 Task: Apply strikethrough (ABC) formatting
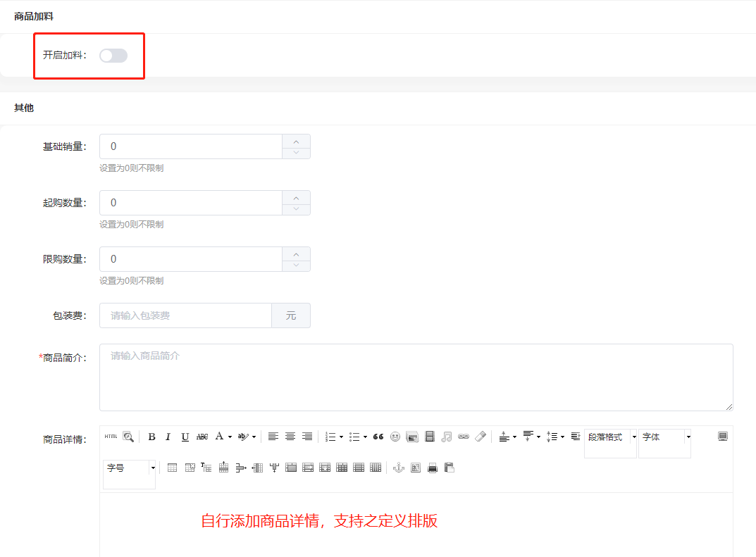point(202,437)
